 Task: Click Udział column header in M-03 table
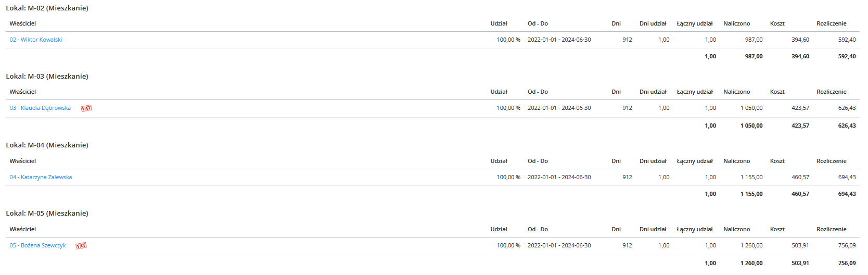[499, 92]
